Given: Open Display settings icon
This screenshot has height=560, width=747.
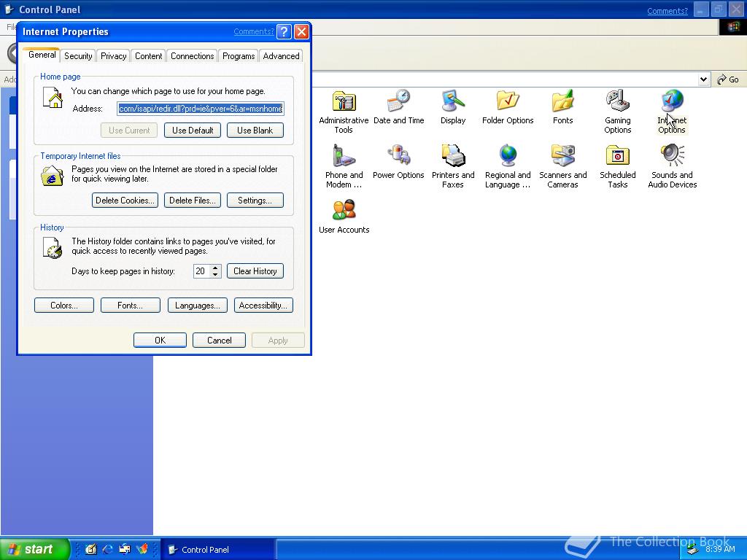Looking at the screenshot, I should click(x=452, y=101).
